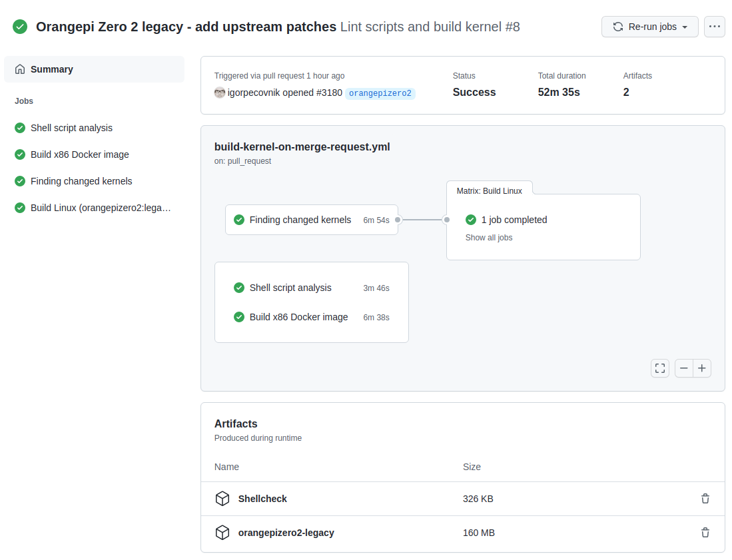Click the '160 MB' size cell
The height and width of the screenshot is (560, 732).
pyautogui.click(x=478, y=533)
